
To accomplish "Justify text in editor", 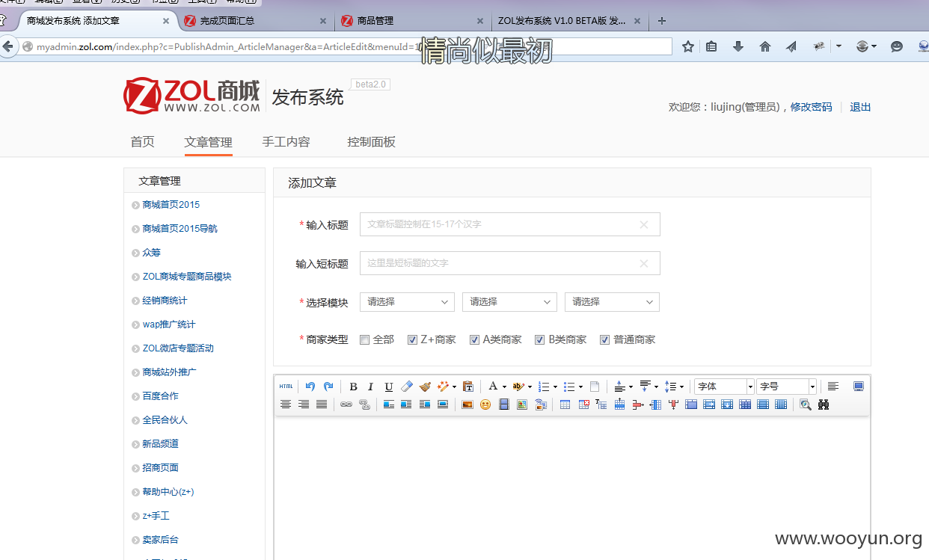I will tap(322, 404).
